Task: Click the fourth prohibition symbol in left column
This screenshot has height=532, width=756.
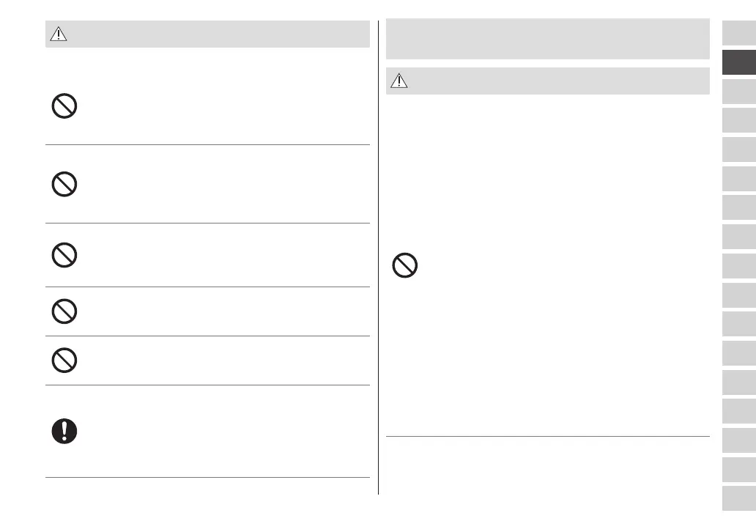Action: (64, 312)
